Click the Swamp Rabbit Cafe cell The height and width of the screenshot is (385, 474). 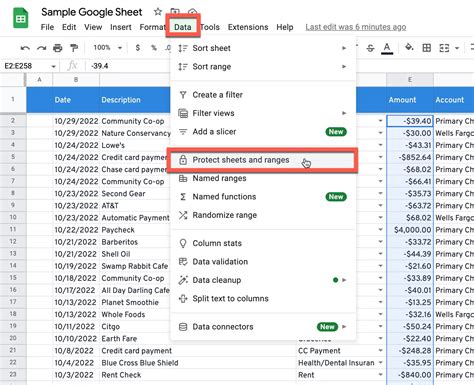[135, 266]
